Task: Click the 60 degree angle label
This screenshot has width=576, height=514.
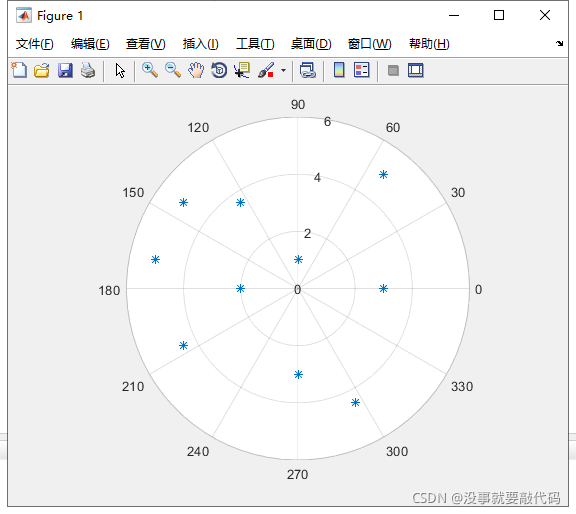Action: click(393, 128)
